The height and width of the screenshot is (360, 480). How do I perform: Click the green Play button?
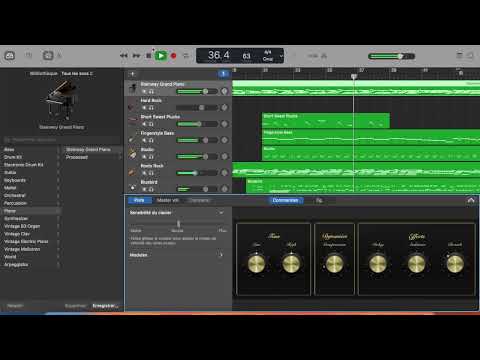161,56
